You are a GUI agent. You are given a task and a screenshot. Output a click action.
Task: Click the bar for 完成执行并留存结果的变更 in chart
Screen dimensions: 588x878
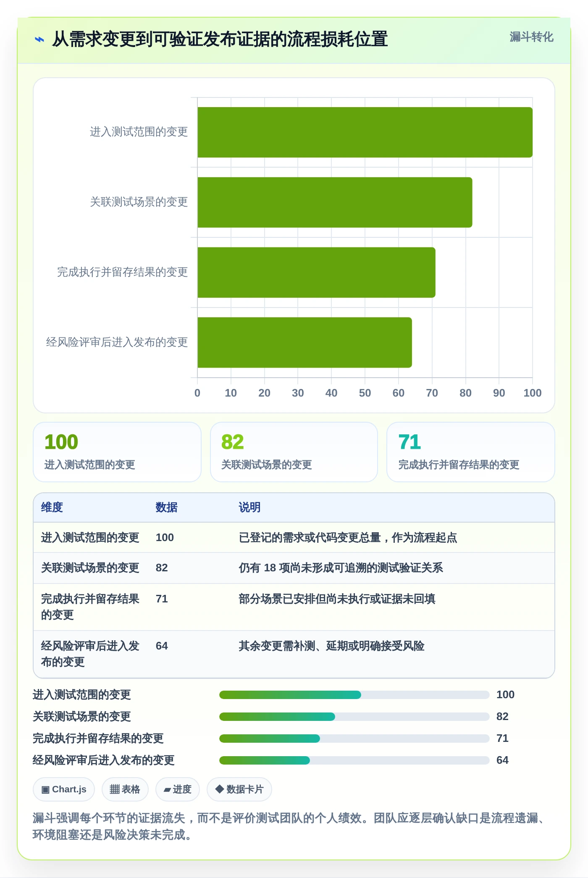[x=316, y=273]
